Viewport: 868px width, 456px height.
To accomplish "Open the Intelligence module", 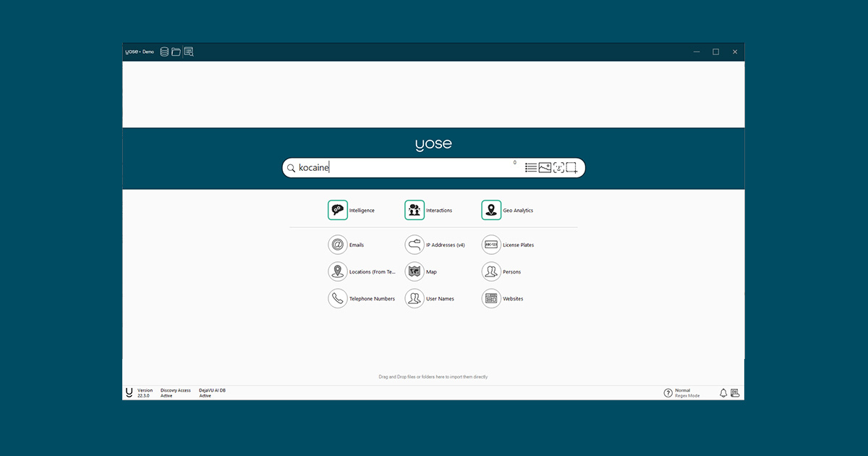I will point(338,211).
